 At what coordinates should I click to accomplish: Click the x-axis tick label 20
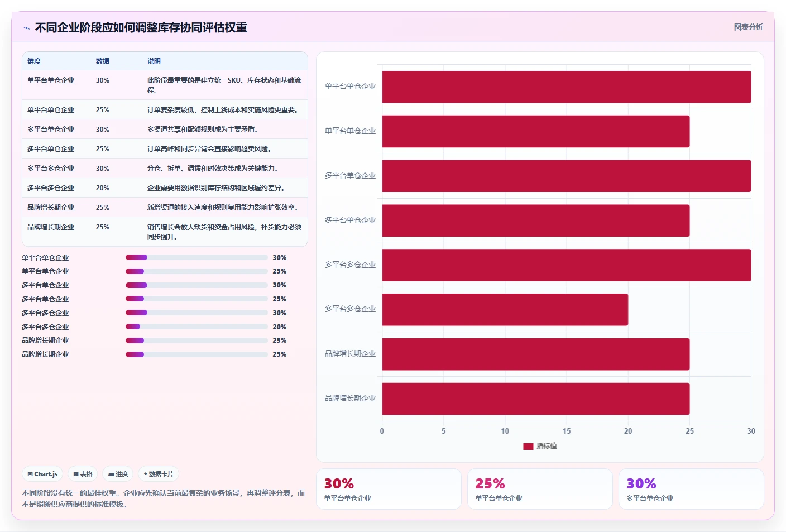[x=628, y=431]
